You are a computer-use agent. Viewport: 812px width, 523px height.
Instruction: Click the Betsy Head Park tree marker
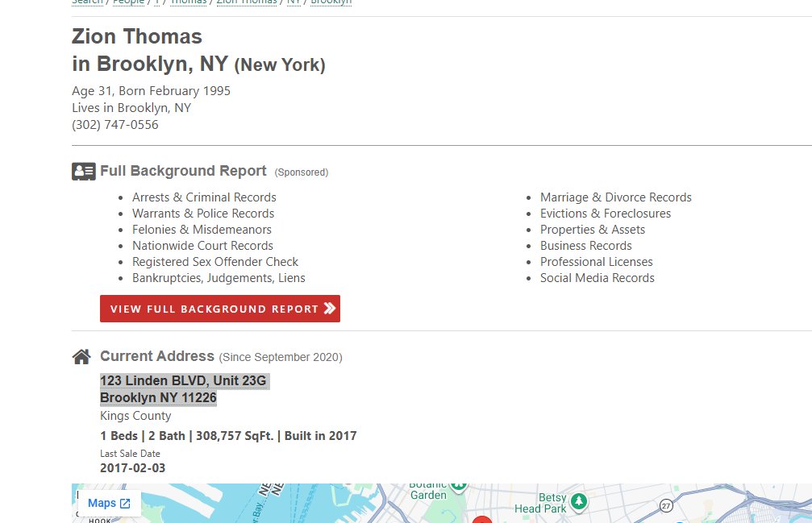(x=579, y=501)
